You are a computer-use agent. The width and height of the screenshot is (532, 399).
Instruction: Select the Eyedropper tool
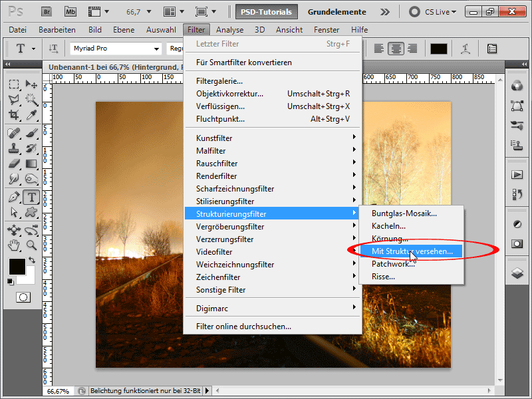[x=31, y=114]
